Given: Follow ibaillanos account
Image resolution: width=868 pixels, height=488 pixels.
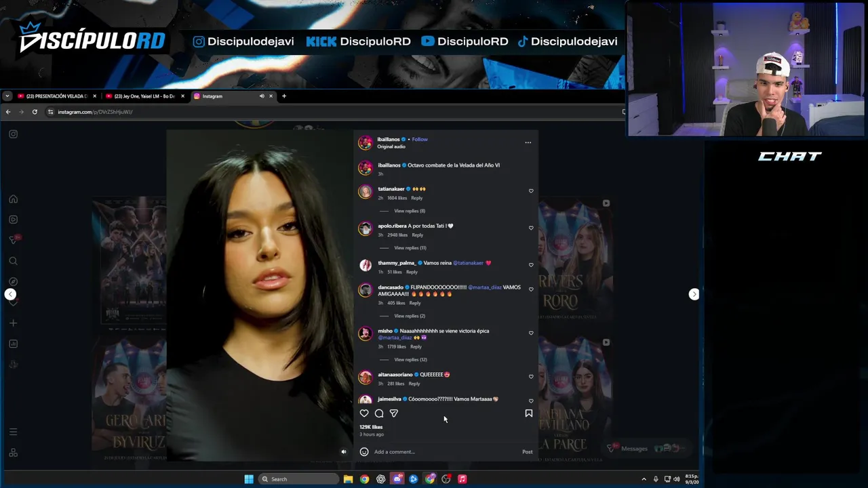Looking at the screenshot, I should [x=420, y=140].
